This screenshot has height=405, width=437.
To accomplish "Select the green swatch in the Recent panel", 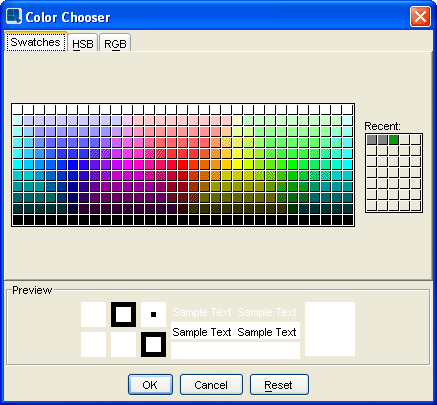I will click(x=394, y=140).
